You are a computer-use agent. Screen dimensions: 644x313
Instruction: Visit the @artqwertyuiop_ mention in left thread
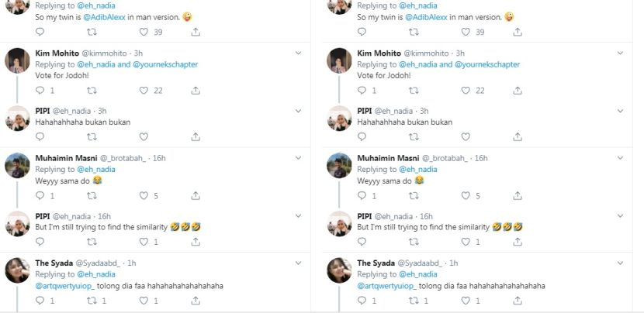[x=64, y=285]
